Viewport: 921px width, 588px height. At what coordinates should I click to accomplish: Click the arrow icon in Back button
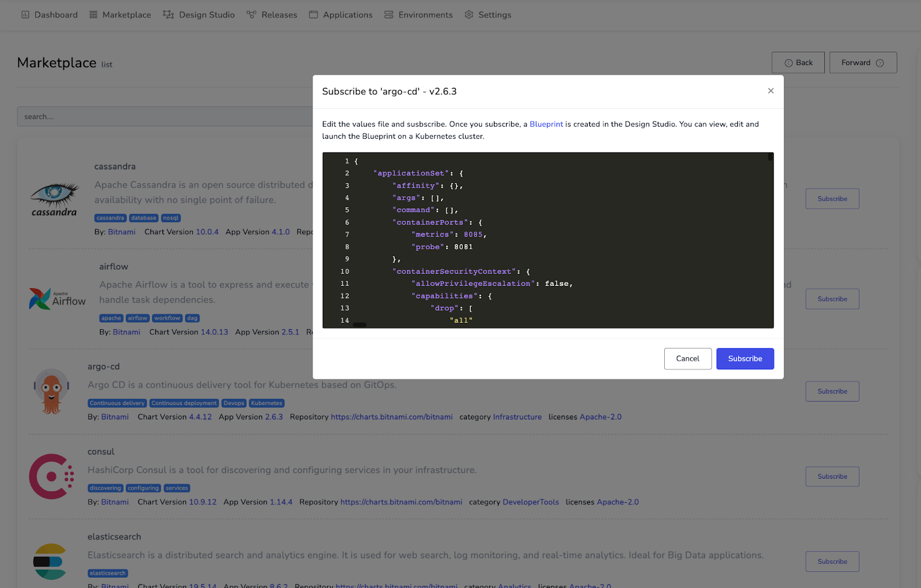click(x=789, y=63)
